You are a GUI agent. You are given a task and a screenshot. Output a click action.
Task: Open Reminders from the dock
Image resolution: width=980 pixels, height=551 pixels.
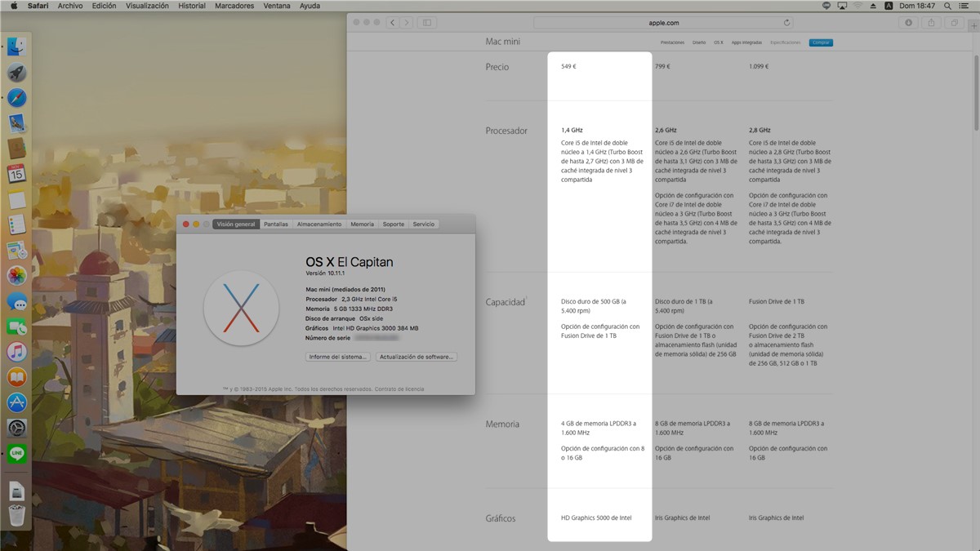(16, 224)
